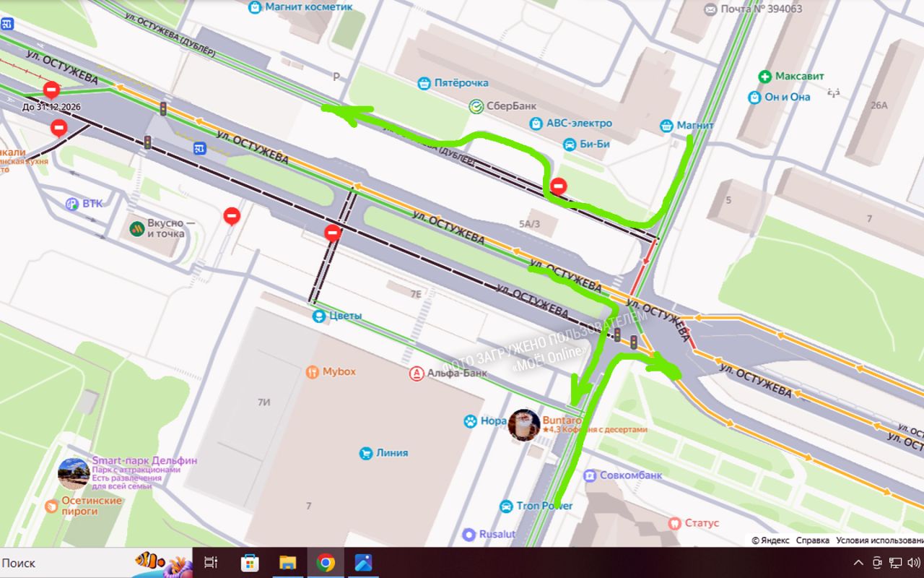Click the road closure sign beside Вкусно — и точка

click(231, 215)
